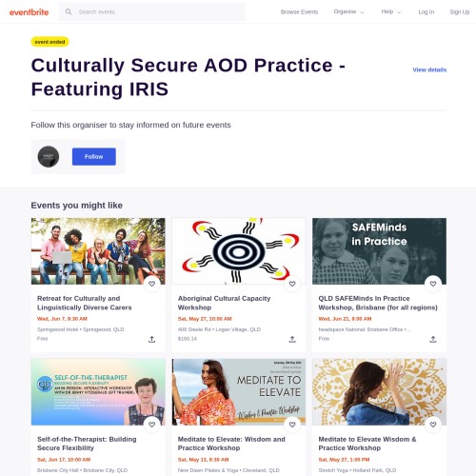Heart the Meditate to Elevate May 13 event
Screen dimensions: 476x476
pos(292,425)
